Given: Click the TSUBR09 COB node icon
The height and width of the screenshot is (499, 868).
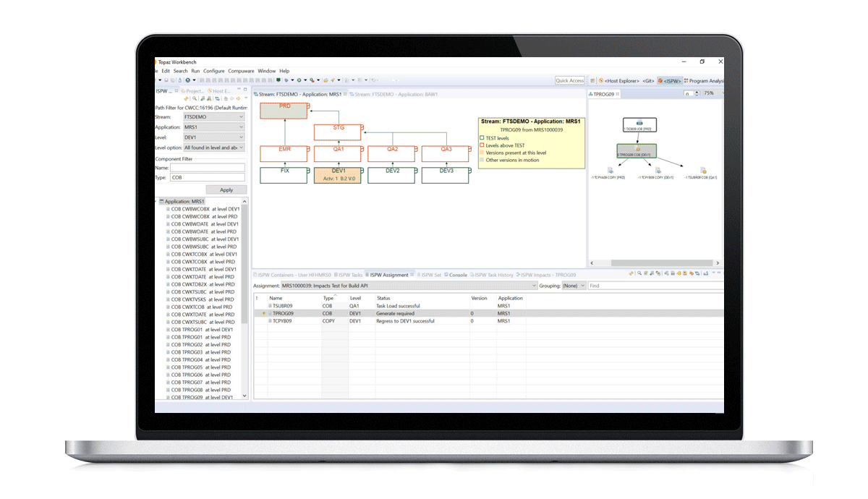Looking at the screenshot, I should click(x=703, y=171).
